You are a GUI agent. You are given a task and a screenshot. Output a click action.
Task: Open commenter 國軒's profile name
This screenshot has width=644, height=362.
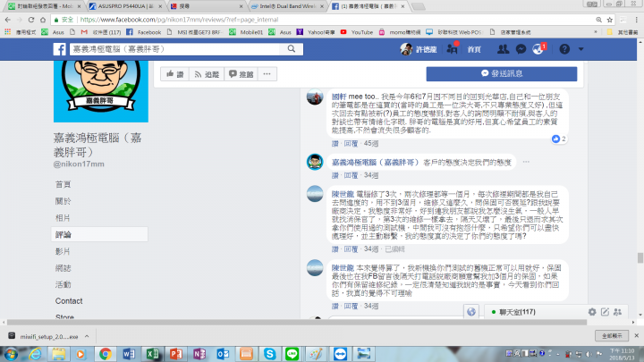click(339, 97)
